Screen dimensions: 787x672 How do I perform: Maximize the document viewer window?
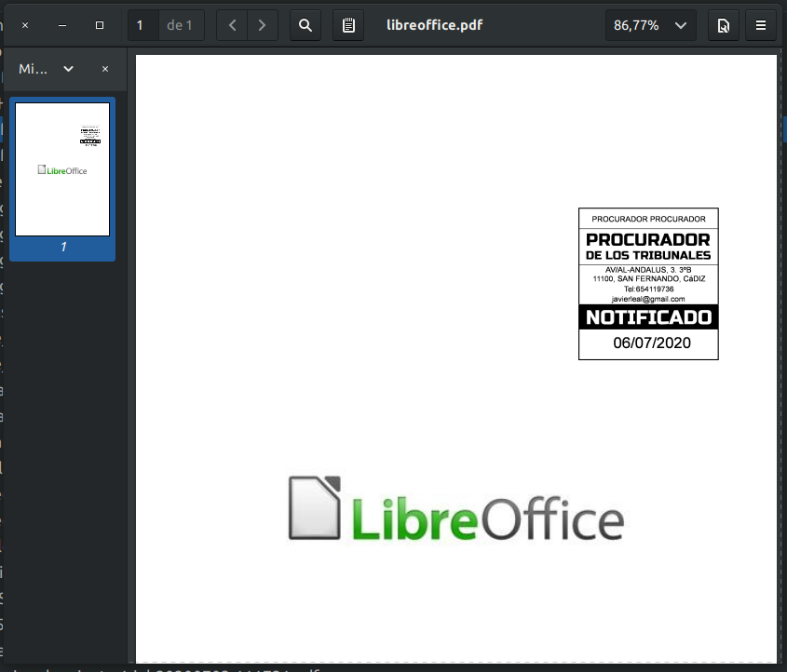(x=100, y=25)
